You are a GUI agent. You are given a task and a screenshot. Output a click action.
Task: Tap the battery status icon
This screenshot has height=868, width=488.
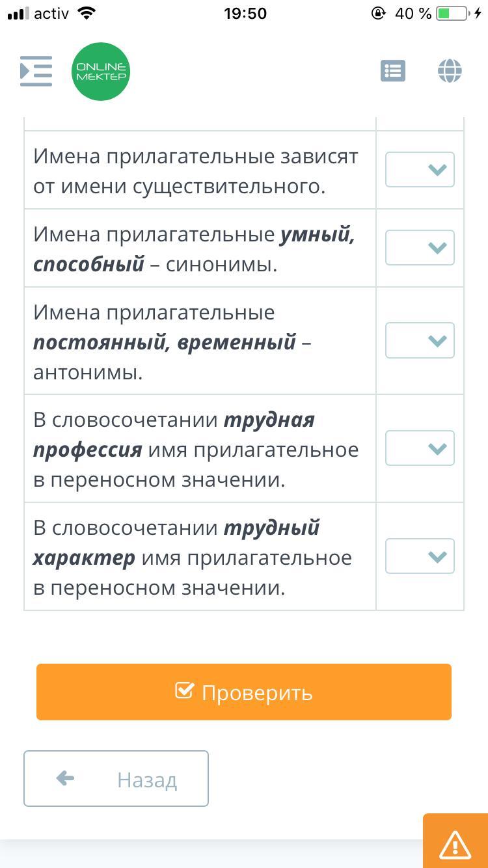pos(452,14)
